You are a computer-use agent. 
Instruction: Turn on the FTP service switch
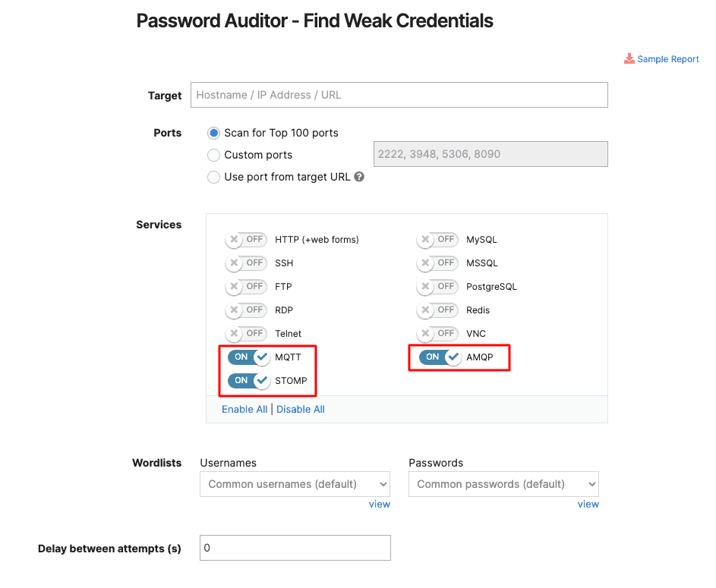(x=246, y=286)
